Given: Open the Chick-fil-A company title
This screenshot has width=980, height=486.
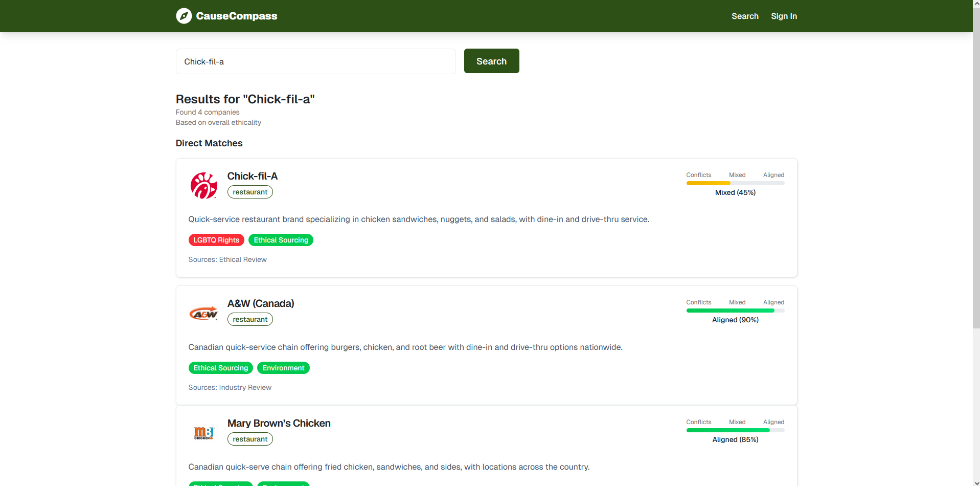Looking at the screenshot, I should coord(252,176).
